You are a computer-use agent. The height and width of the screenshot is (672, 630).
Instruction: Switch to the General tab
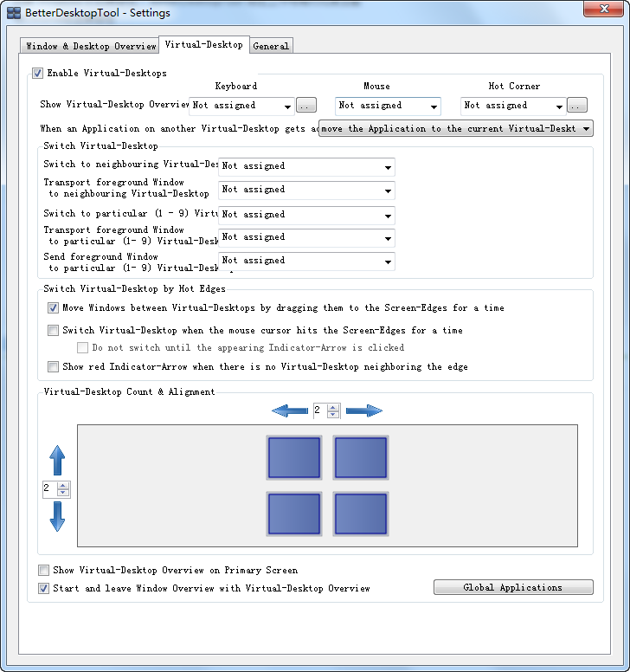point(271,46)
